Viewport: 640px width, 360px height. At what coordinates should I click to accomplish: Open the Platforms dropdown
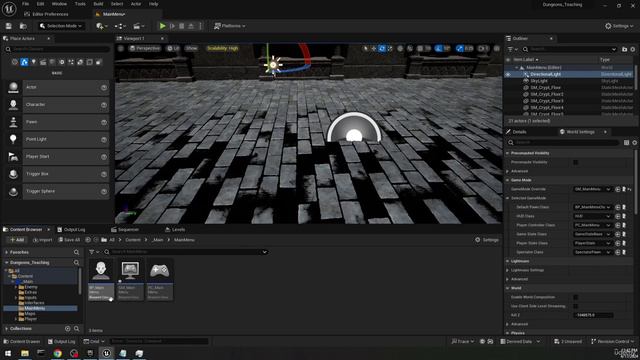coord(230,26)
